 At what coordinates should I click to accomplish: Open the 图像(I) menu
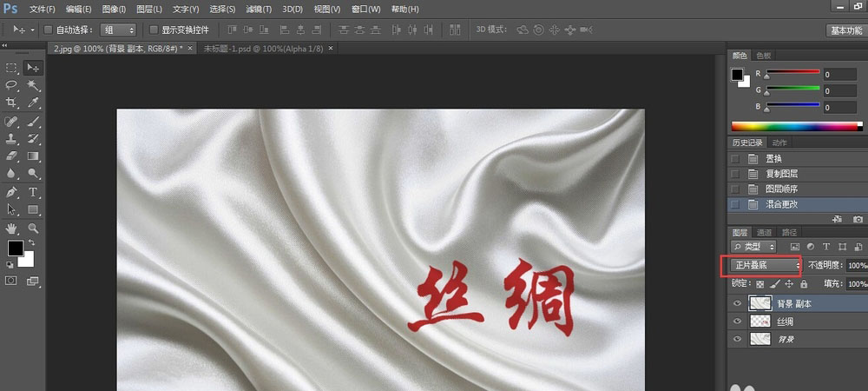coord(114,10)
